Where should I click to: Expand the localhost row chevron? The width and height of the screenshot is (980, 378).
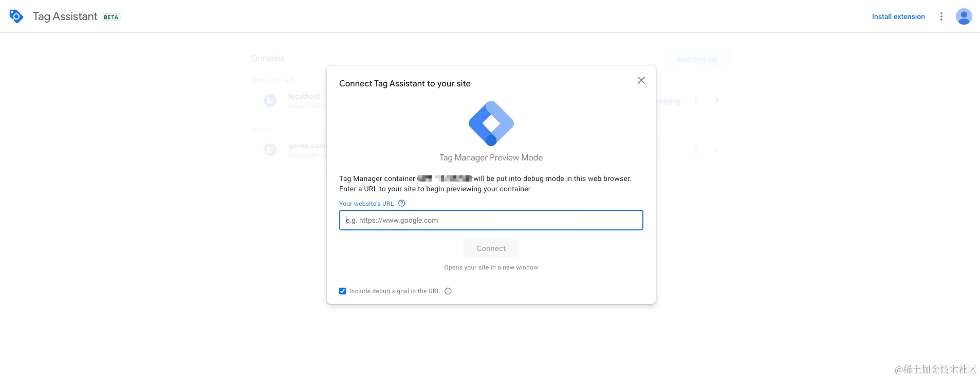(x=716, y=100)
